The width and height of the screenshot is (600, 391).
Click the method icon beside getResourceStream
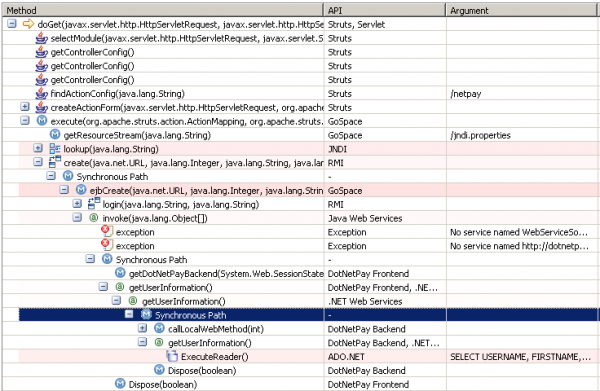55,135
